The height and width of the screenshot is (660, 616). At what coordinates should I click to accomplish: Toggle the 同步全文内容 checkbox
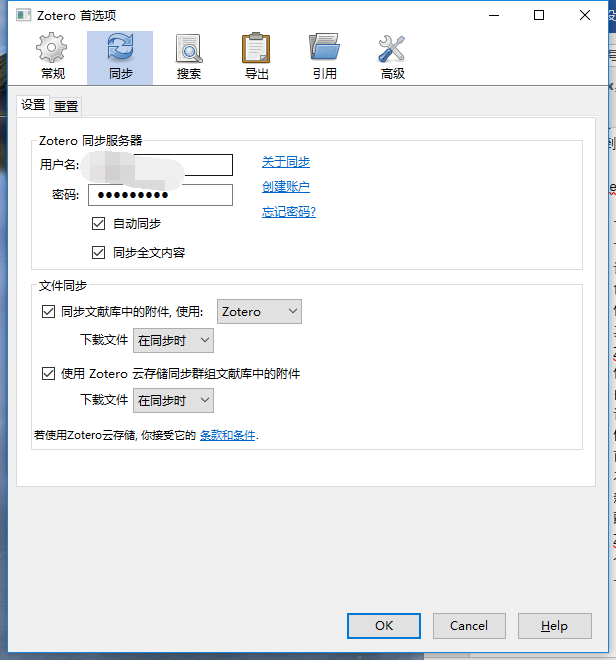click(x=98, y=253)
